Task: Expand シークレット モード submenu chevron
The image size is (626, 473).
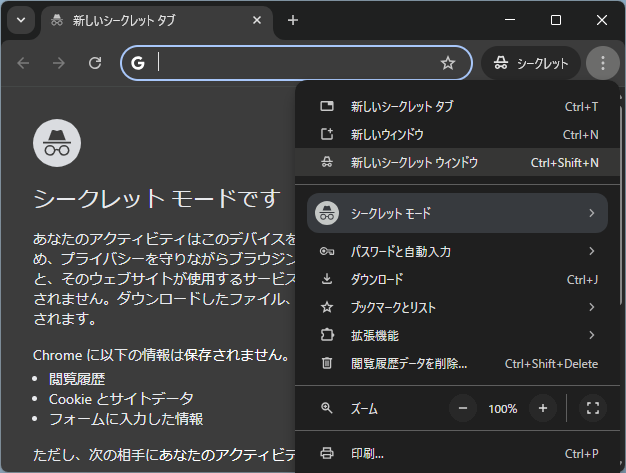Action: click(592, 213)
